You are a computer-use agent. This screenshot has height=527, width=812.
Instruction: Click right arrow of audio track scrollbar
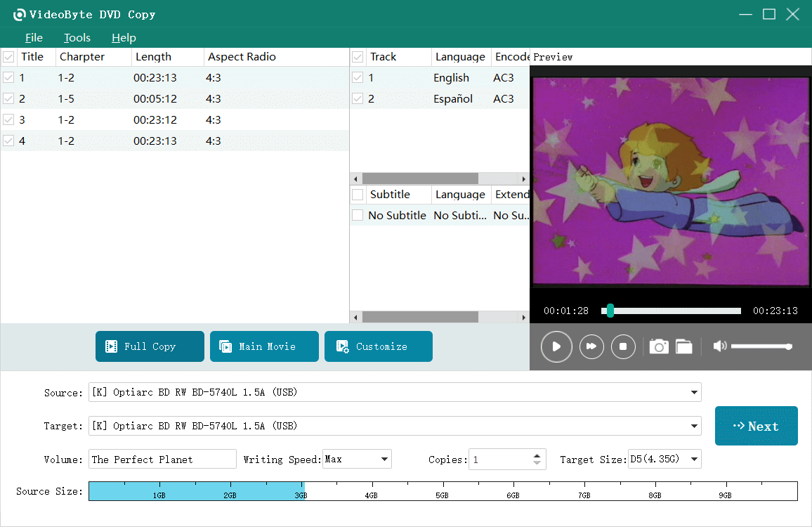coord(523,178)
